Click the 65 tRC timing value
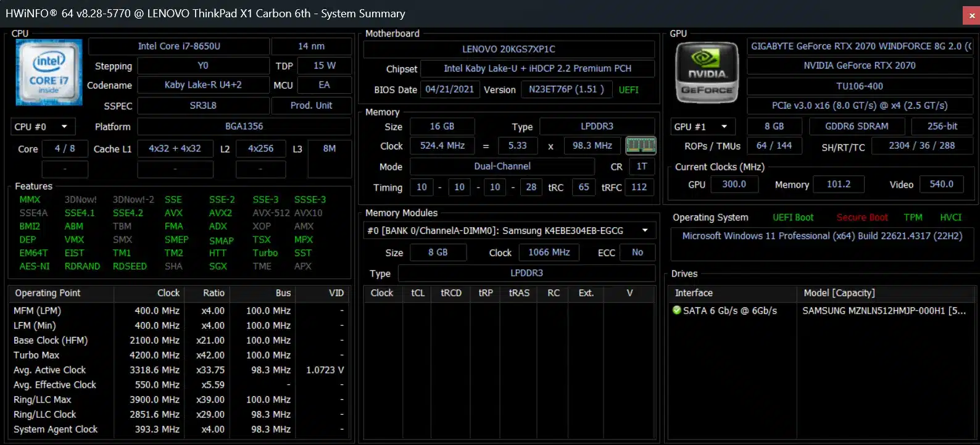Image resolution: width=980 pixels, height=445 pixels. [x=584, y=187]
